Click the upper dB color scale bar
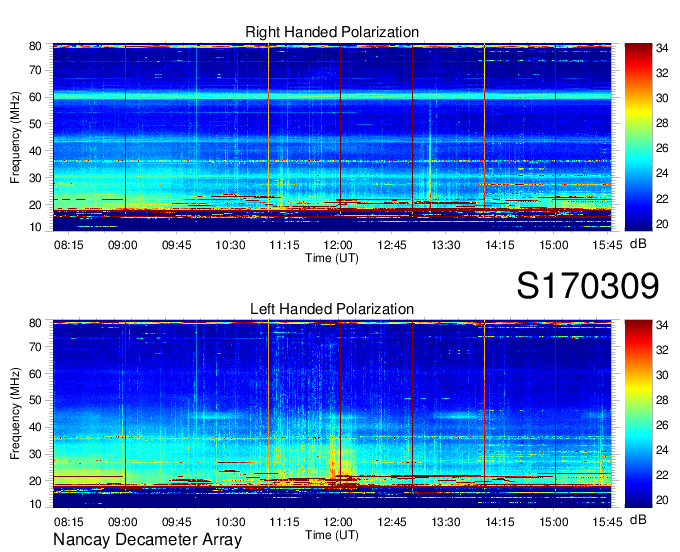The height and width of the screenshot is (552, 680). click(x=638, y=137)
